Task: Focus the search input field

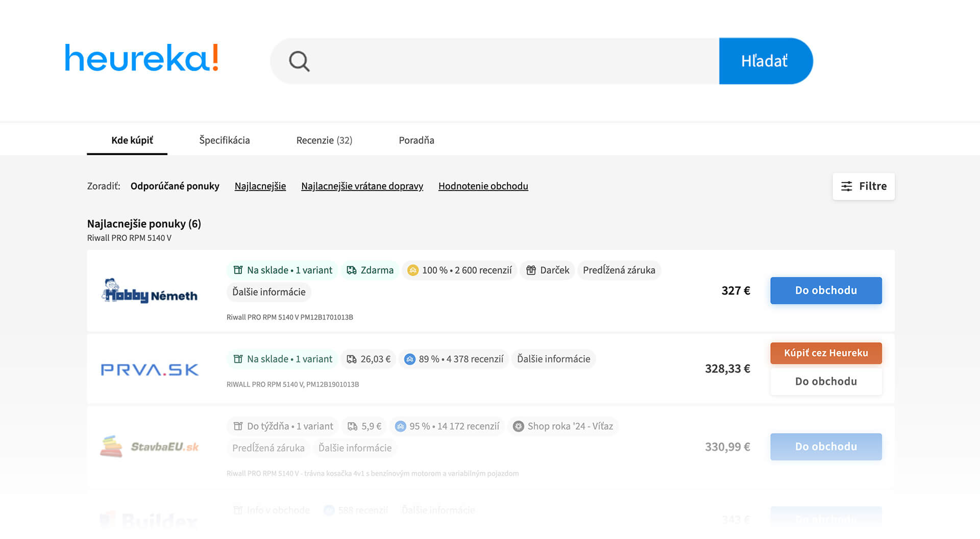Action: tap(510, 61)
